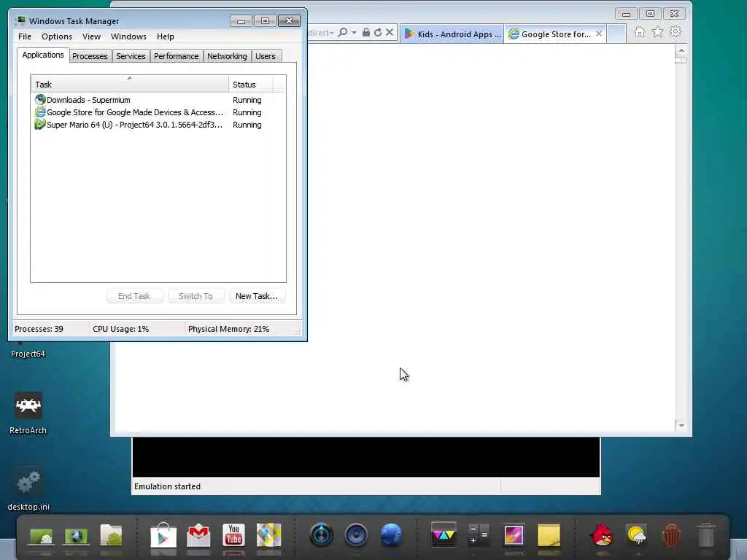Click the browser home icon
Screen dimensions: 747x560
click(x=639, y=32)
